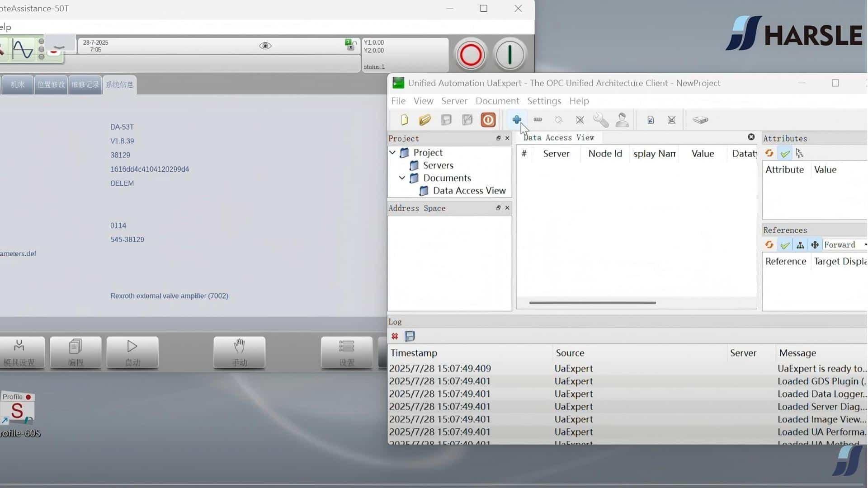Click the sine wave icon in DELEM window
This screenshot has height=488, width=868.
point(22,50)
